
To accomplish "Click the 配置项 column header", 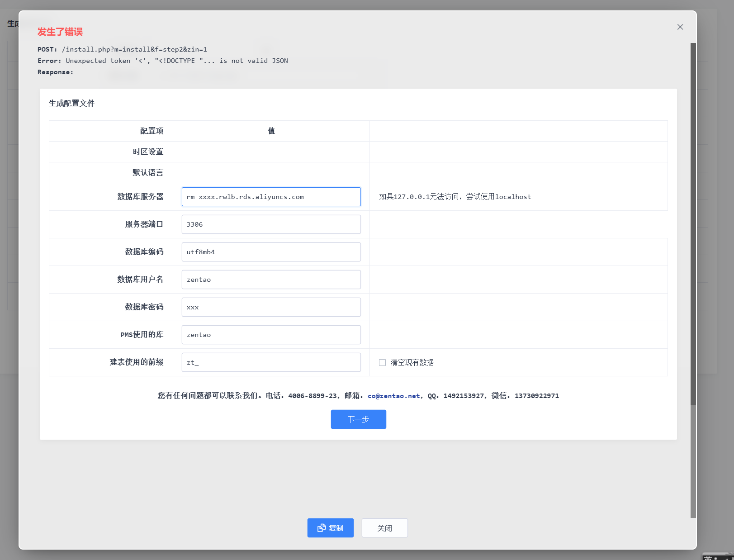I will pos(152,131).
